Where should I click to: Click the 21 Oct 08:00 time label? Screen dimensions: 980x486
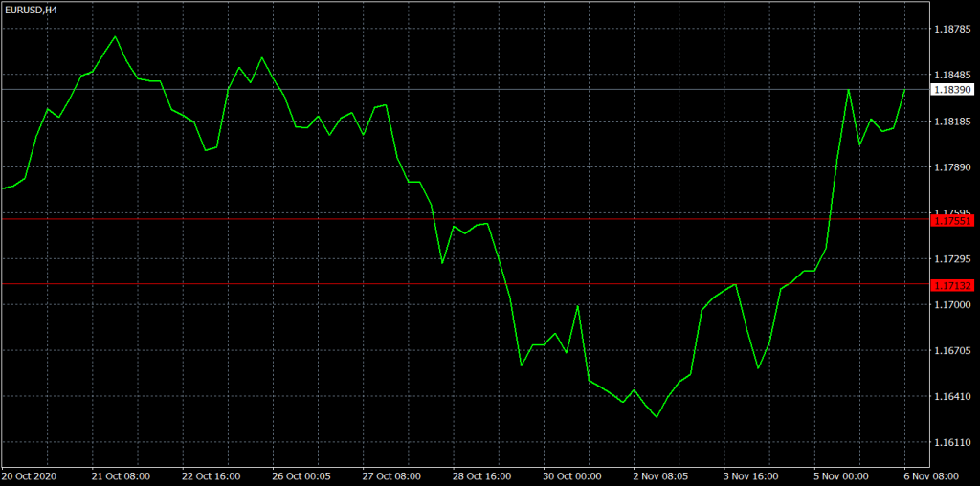point(121,476)
